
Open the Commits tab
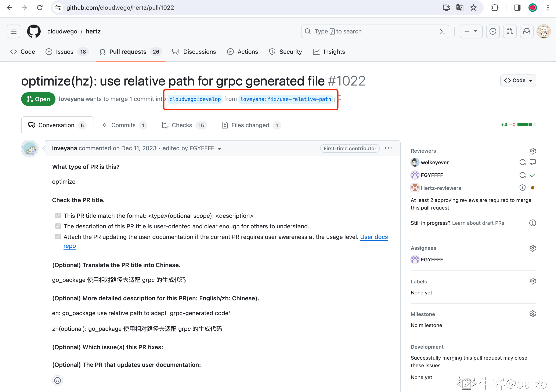[123, 125]
